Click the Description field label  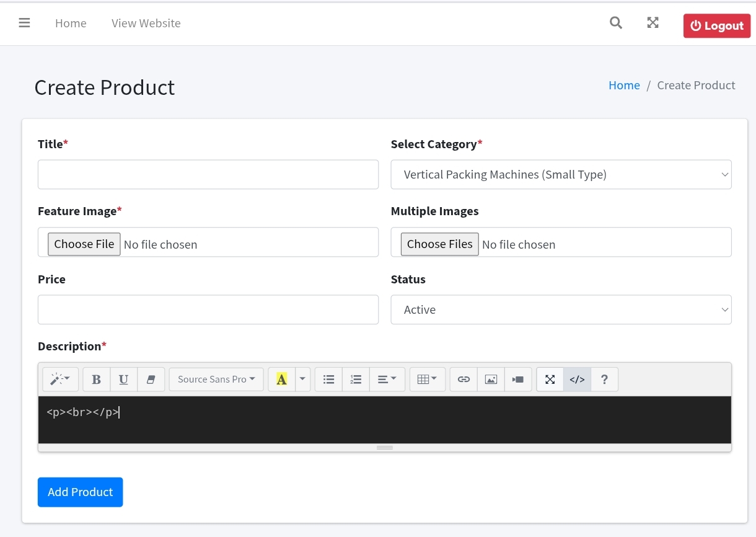pyautogui.click(x=72, y=346)
